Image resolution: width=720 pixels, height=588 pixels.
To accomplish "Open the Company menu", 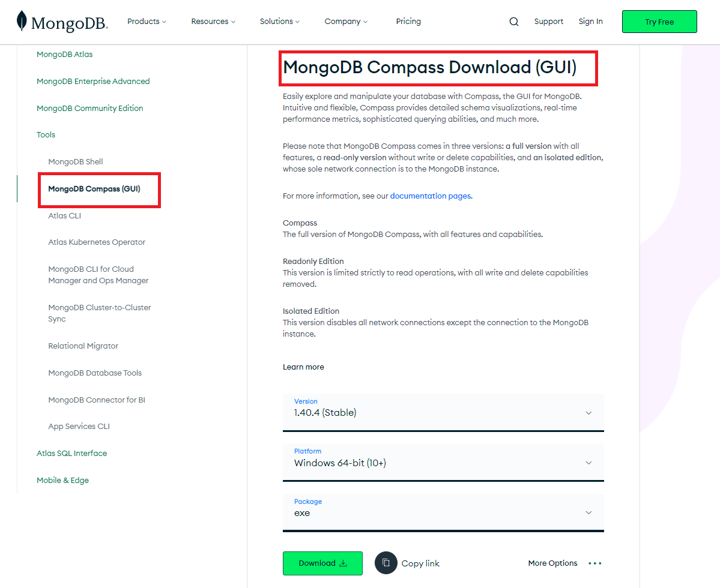I will click(x=346, y=22).
